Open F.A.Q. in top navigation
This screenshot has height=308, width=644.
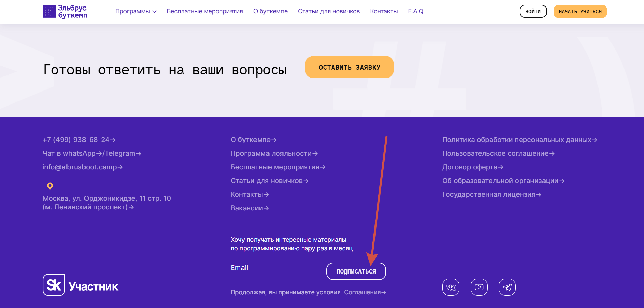click(416, 11)
